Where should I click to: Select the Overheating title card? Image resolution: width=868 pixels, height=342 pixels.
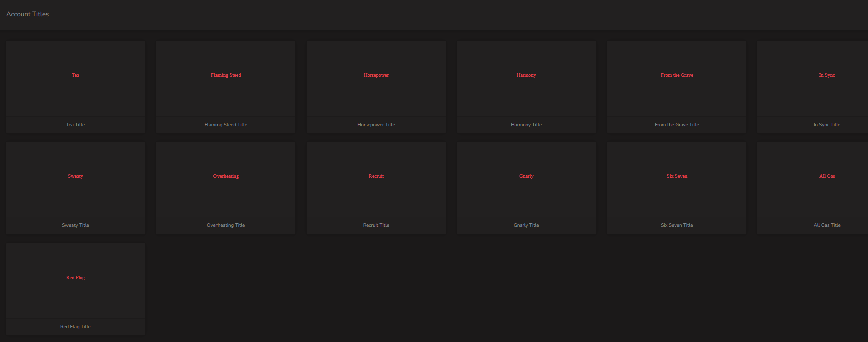226,187
